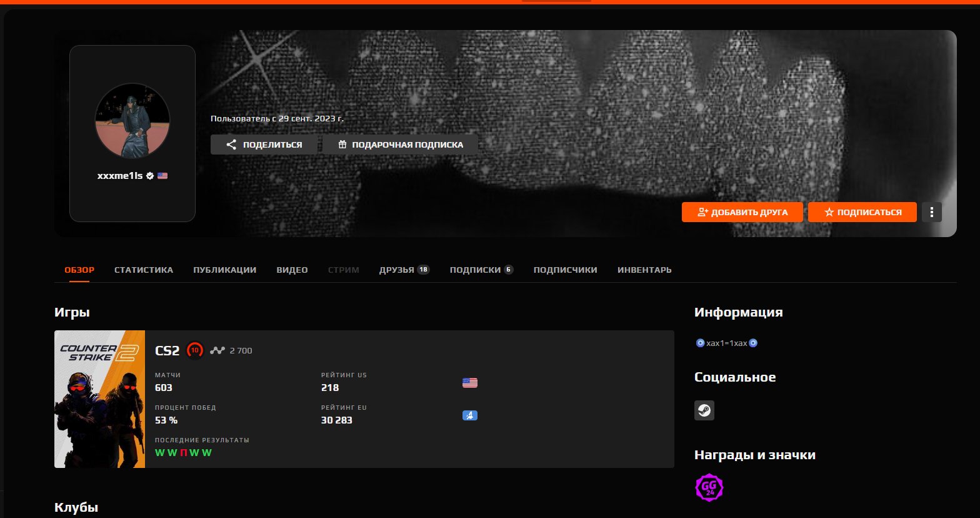Click the Информация heading
This screenshot has width=980, height=518.
tap(739, 312)
